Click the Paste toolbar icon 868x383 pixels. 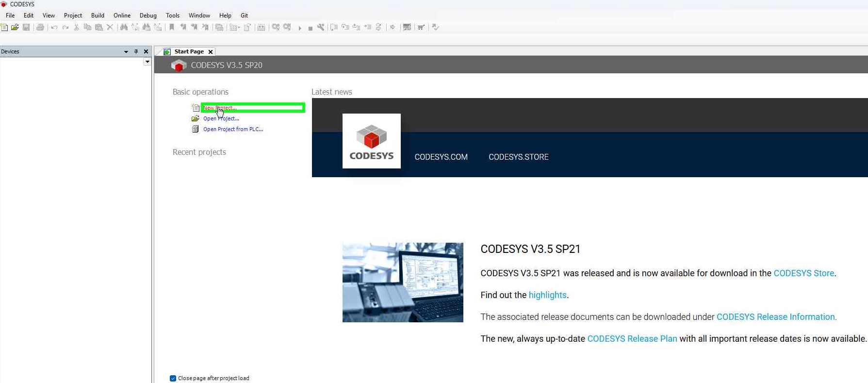pos(98,27)
